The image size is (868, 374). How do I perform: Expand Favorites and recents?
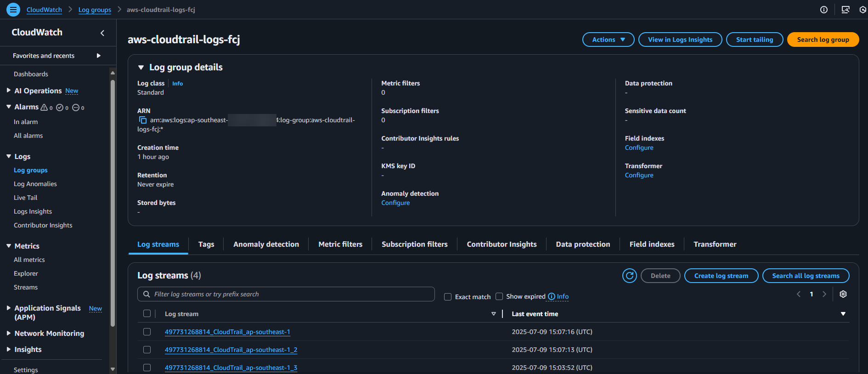coord(98,56)
